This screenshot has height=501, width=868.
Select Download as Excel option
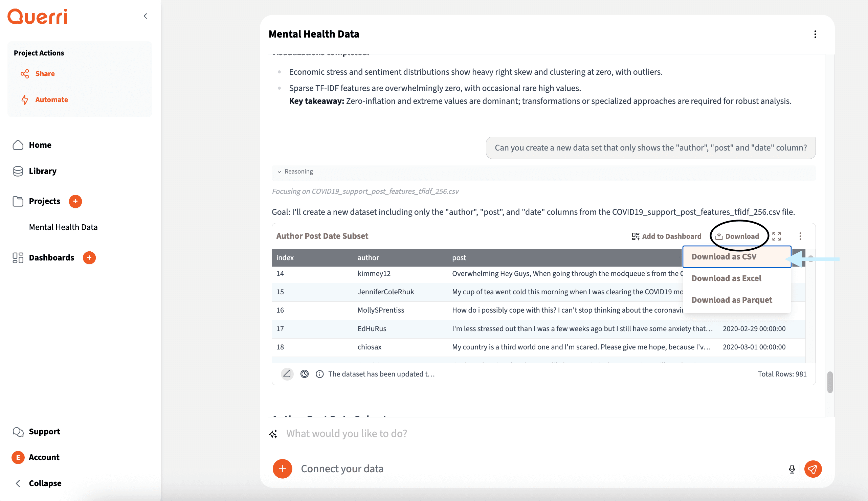pyautogui.click(x=726, y=278)
